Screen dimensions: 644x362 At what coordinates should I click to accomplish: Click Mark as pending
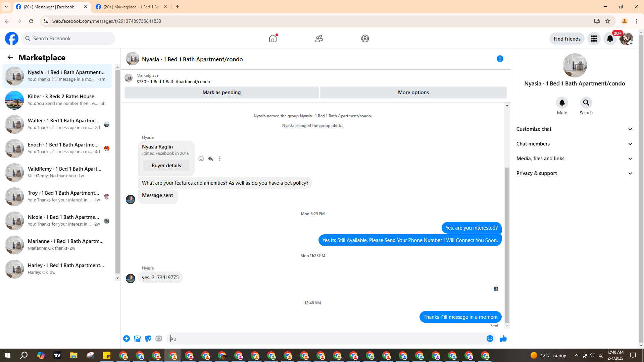pyautogui.click(x=221, y=93)
